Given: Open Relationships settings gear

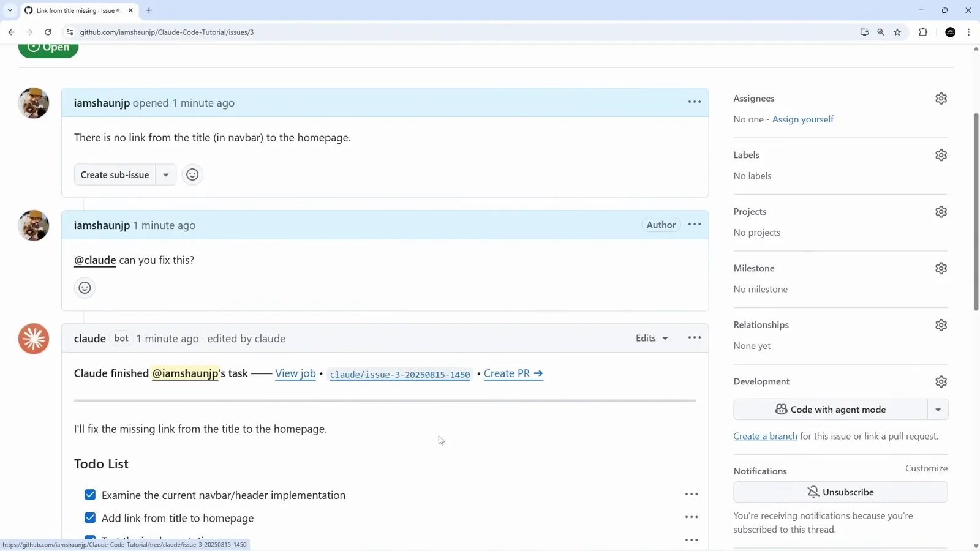Looking at the screenshot, I should point(941,325).
